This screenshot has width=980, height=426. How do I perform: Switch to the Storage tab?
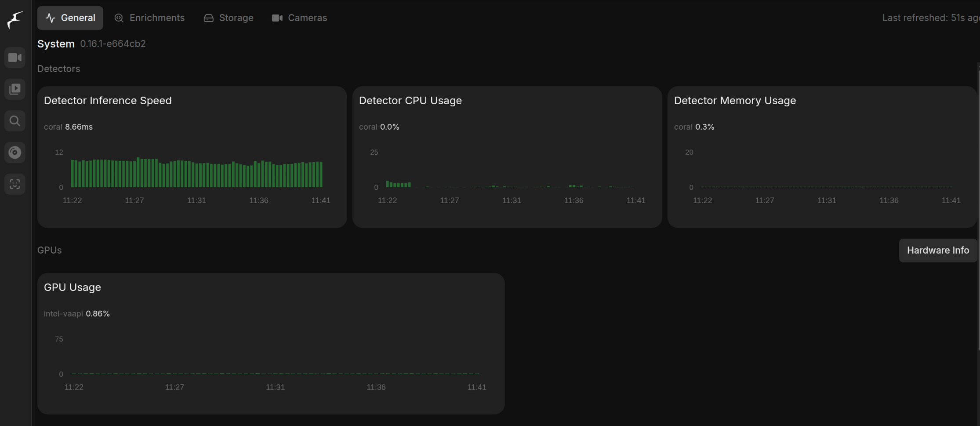point(229,18)
